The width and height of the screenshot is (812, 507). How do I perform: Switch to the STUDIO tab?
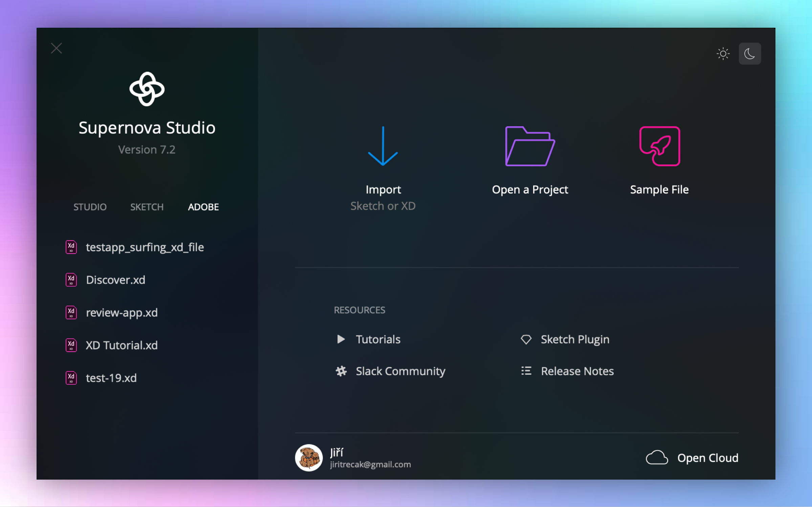[90, 207]
